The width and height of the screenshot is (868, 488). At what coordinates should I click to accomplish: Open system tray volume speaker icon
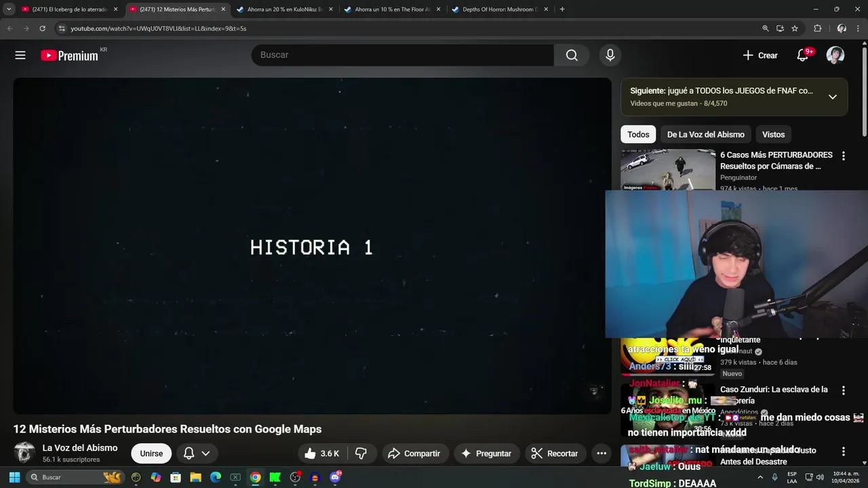coord(819,477)
